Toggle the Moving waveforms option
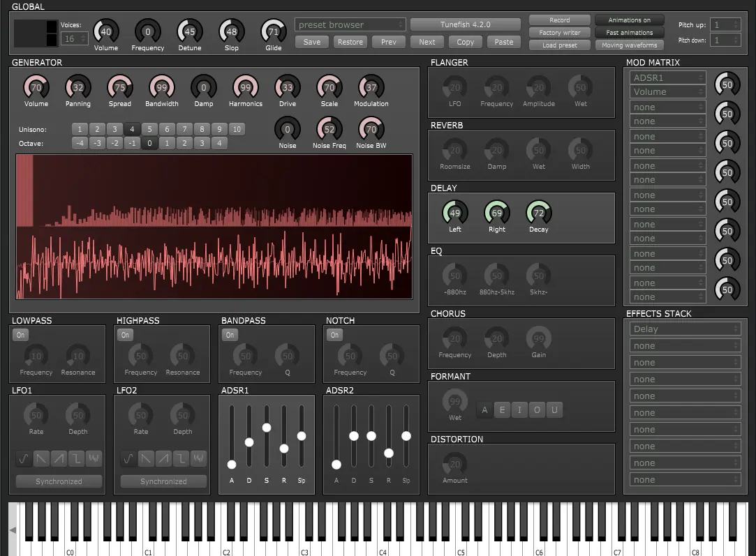The image size is (756, 556). click(x=630, y=45)
